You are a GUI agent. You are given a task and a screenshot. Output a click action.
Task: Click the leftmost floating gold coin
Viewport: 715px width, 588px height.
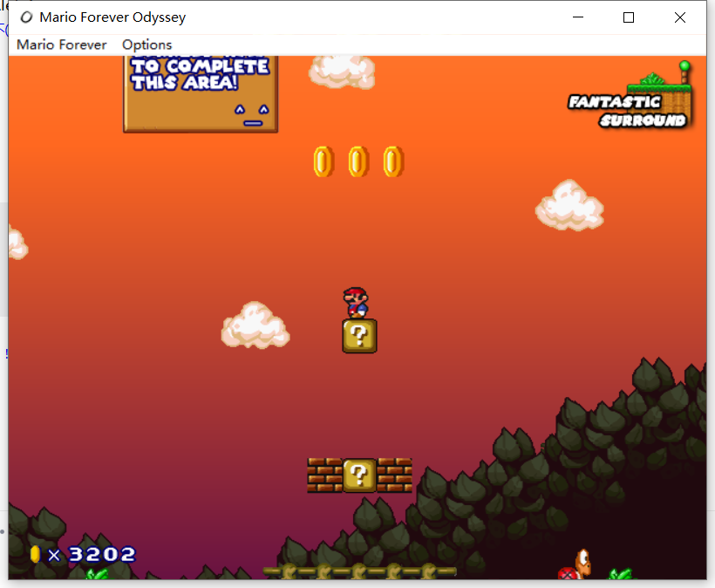point(323,161)
